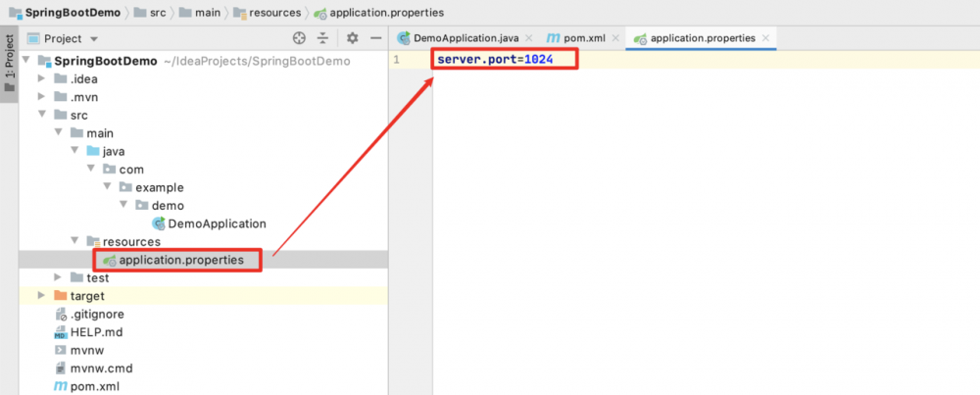Click SpringBootDemo in the breadcrumb bar
The height and width of the screenshot is (395, 980).
click(65, 13)
